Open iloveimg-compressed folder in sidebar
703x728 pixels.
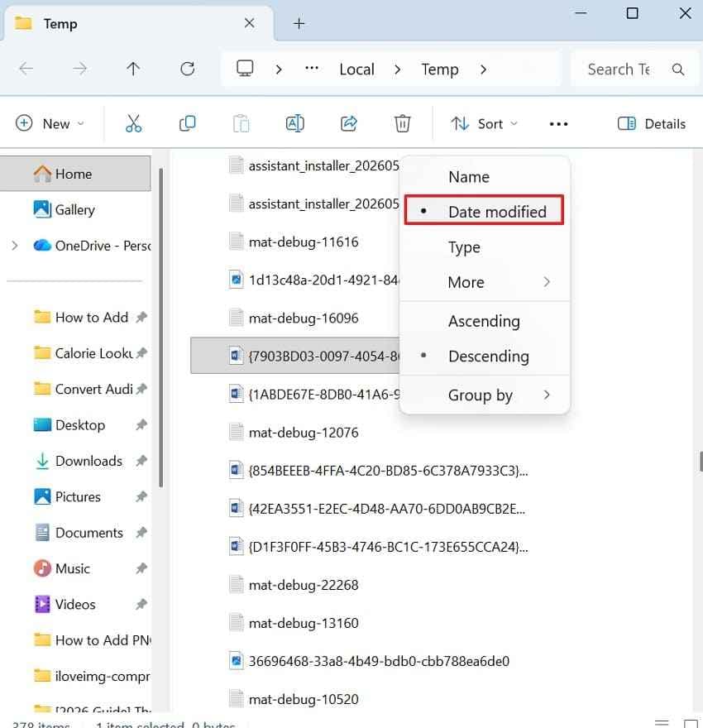[92, 676]
